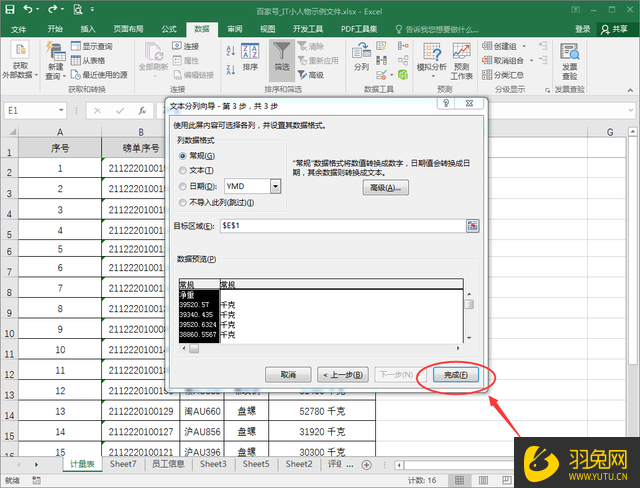The width and height of the screenshot is (640, 488).
Task: Select 不导入此列(跳过) option
Action: click(217, 202)
